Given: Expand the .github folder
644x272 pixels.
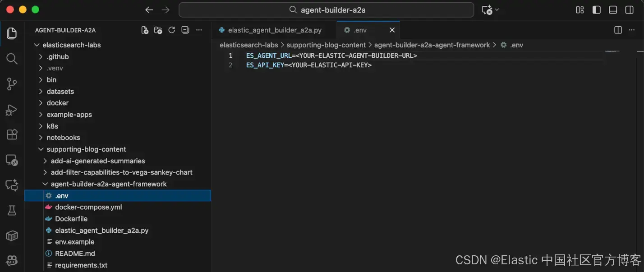Looking at the screenshot, I should coord(118,57).
